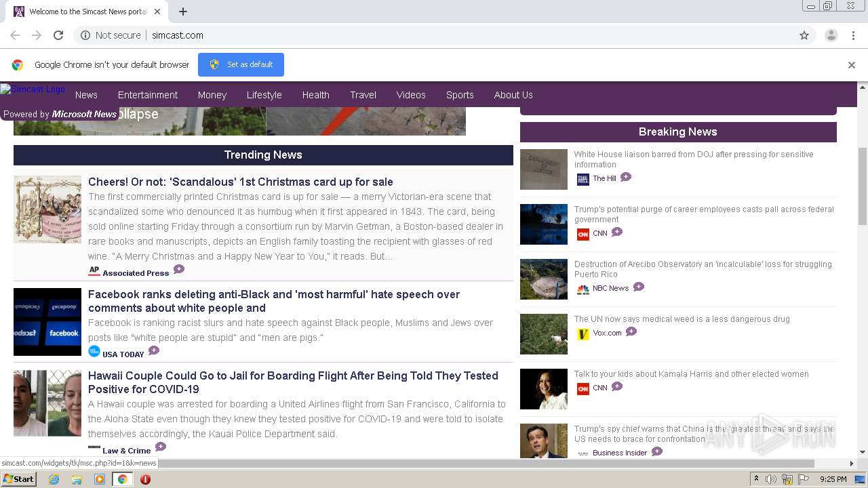The width and height of the screenshot is (868, 488).
Task: Open the News menu item
Action: [x=86, y=95]
